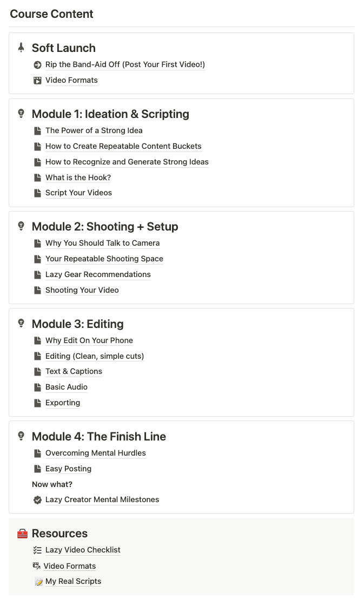Click the checklist icon next to Lazy Video Checklist
The width and height of the screenshot is (364, 605).
pyautogui.click(x=37, y=550)
